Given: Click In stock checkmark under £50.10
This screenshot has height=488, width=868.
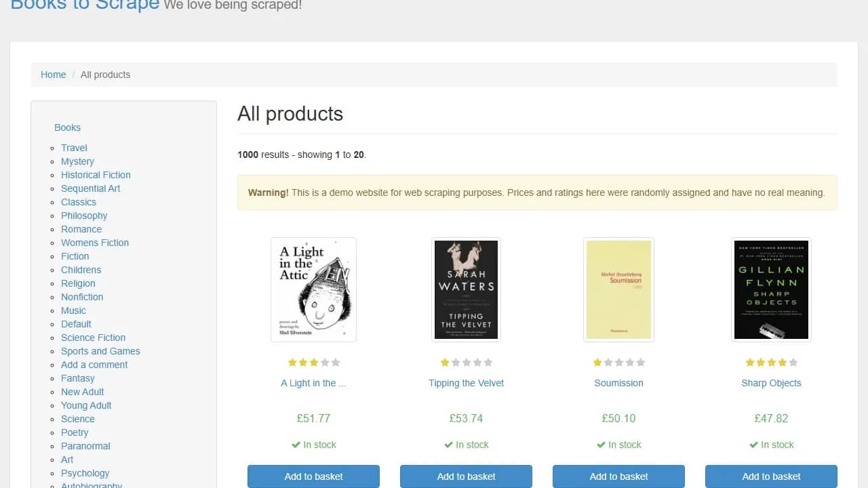Looking at the screenshot, I should click(601, 445).
